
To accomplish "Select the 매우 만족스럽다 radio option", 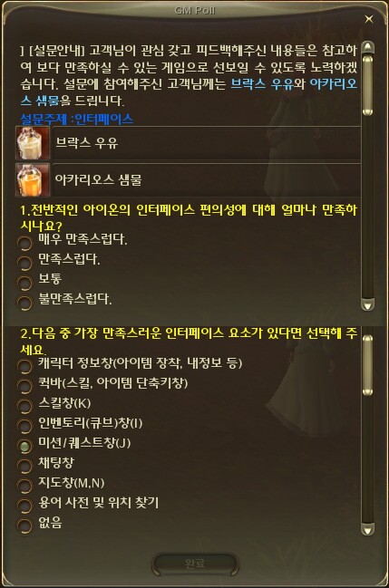I will [x=24, y=244].
